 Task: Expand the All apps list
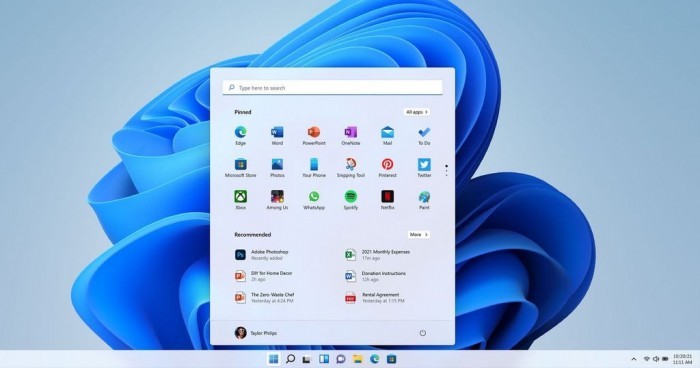[x=417, y=112]
